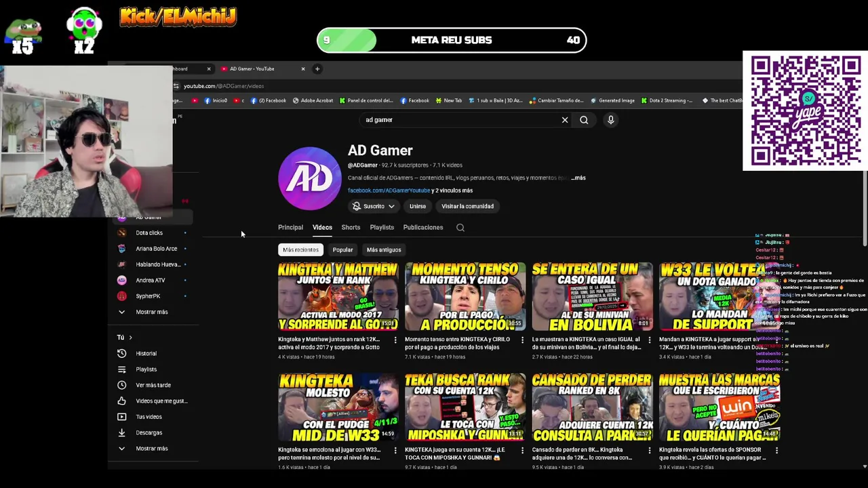Viewport: 868px width, 488px height.
Task: Open search within AD Gamer channel
Action: pos(460,228)
